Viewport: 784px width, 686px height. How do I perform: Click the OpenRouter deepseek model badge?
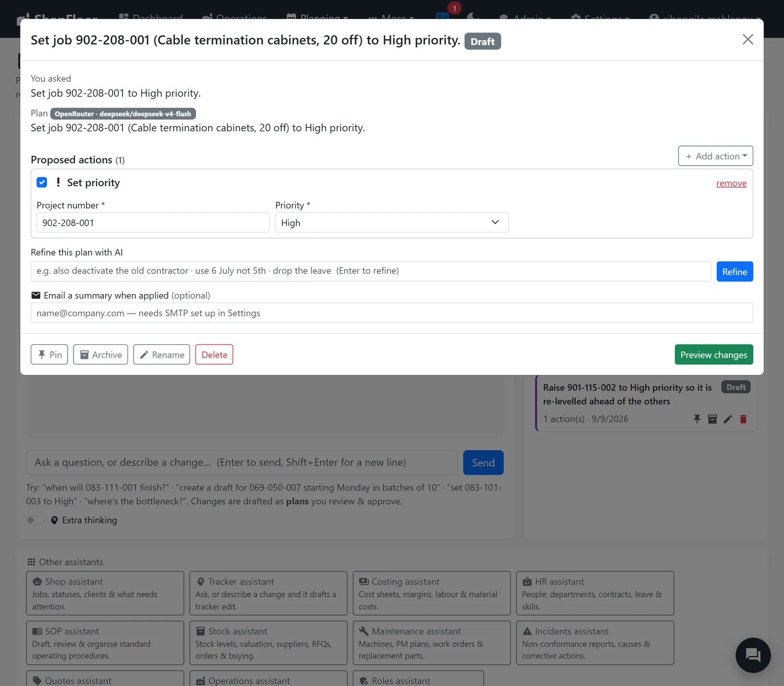pyautogui.click(x=123, y=114)
